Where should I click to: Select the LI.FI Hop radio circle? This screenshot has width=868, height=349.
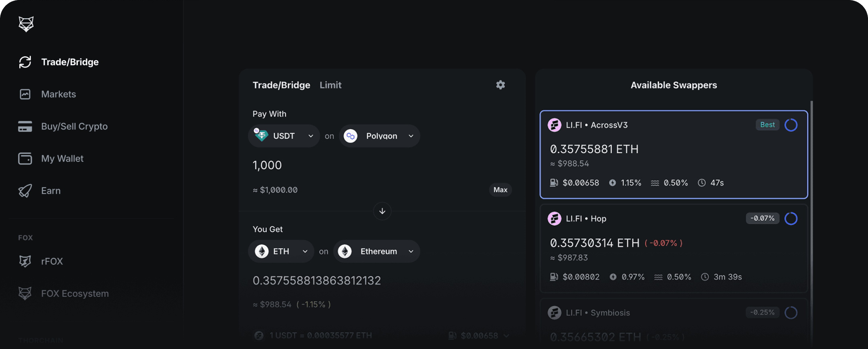point(791,219)
